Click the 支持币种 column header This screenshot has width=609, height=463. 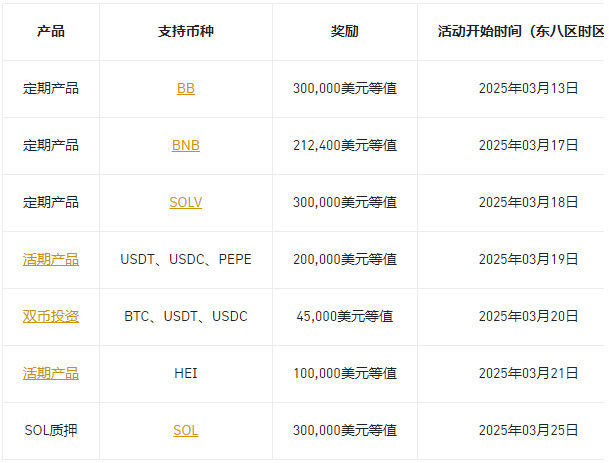pyautogui.click(x=186, y=31)
